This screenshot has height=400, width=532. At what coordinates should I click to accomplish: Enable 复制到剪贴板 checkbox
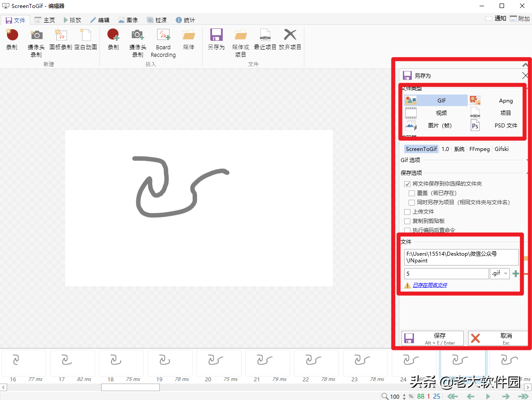(407, 221)
